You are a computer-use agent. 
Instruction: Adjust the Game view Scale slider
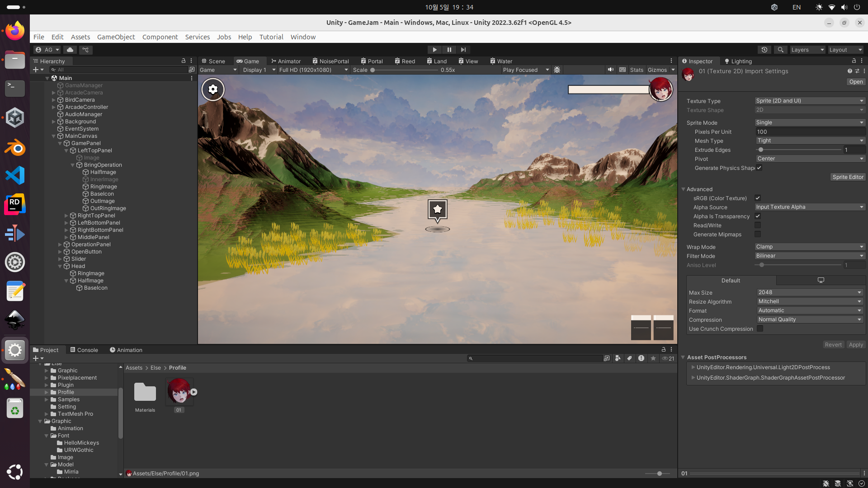pyautogui.click(x=373, y=70)
